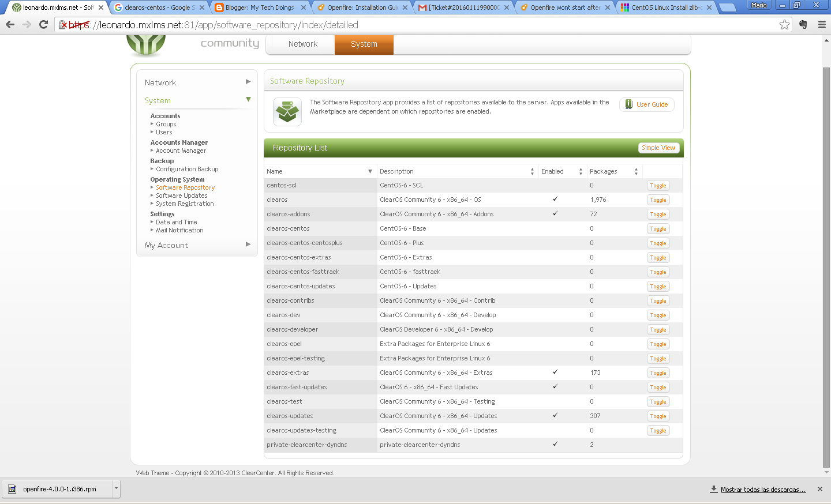
Task: Open the Groups page in sidebar
Action: 166,124
